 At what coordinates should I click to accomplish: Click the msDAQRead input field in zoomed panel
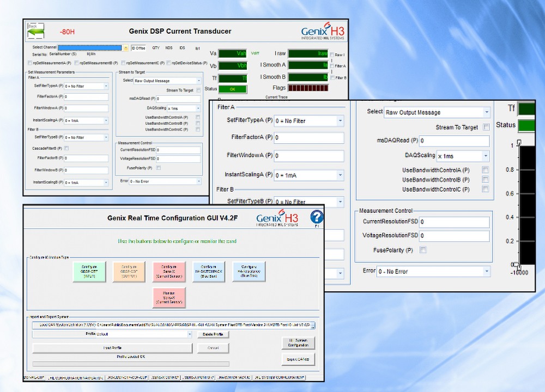coord(455,141)
